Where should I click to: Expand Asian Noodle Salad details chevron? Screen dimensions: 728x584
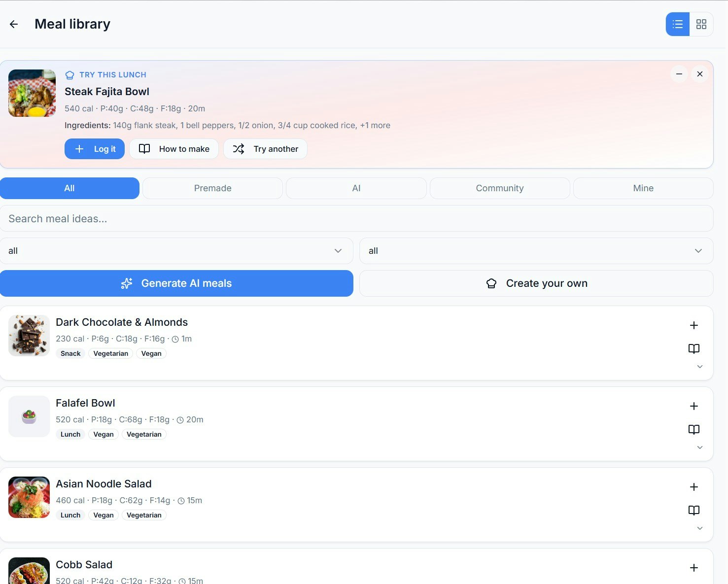700,528
